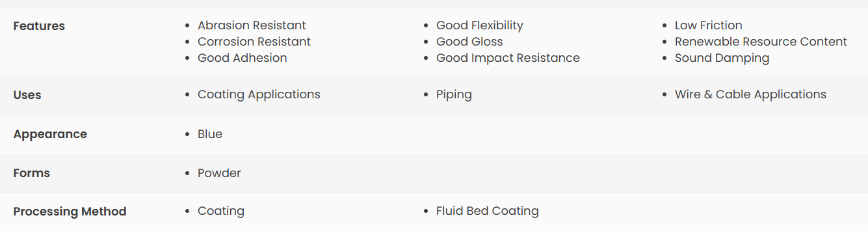Select Renewable Resource Content item
Viewport: 868px width, 250px height.
pos(761,42)
